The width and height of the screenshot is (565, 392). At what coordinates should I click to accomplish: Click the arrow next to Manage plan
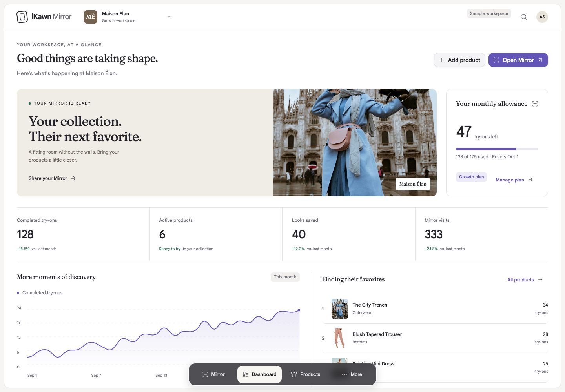[x=530, y=180]
